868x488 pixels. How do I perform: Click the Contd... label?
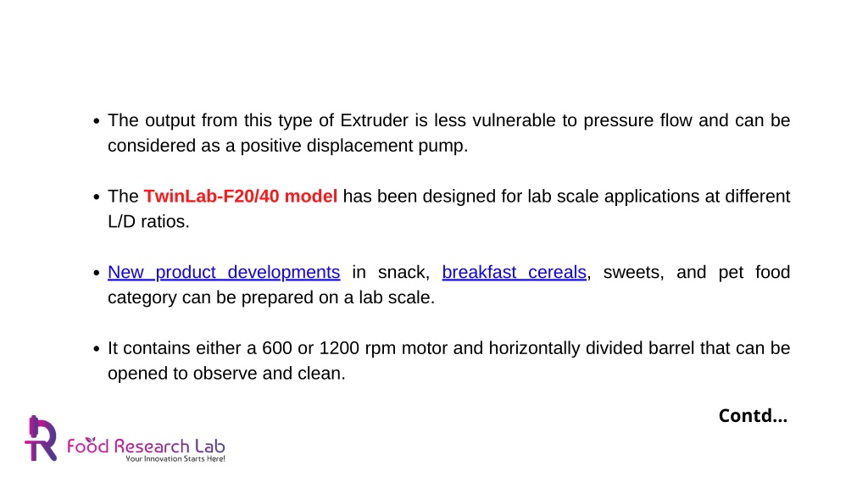click(x=753, y=415)
